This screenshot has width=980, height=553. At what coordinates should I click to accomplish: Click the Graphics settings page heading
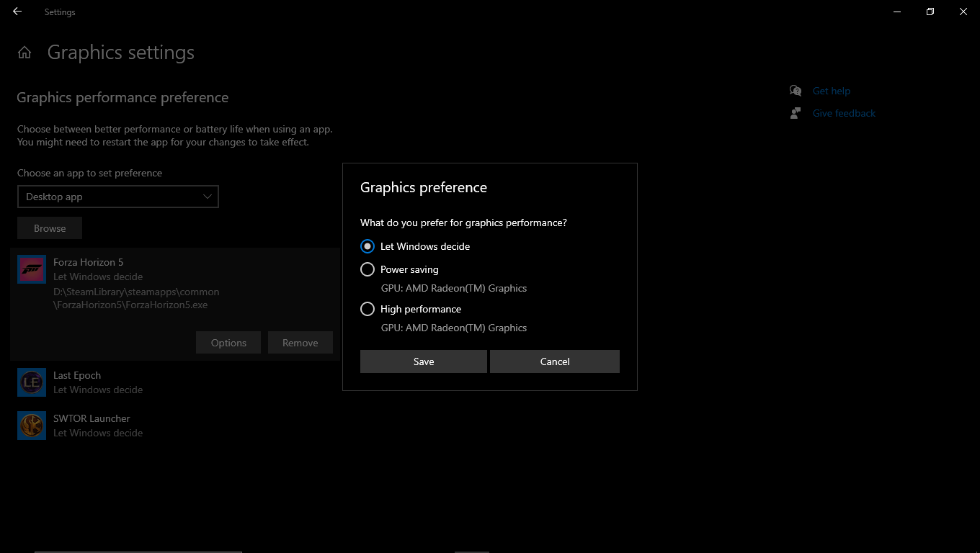tap(121, 53)
